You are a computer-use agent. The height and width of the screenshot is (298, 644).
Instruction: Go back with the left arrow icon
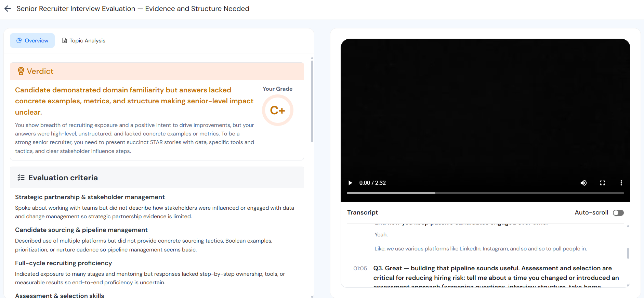[x=8, y=9]
